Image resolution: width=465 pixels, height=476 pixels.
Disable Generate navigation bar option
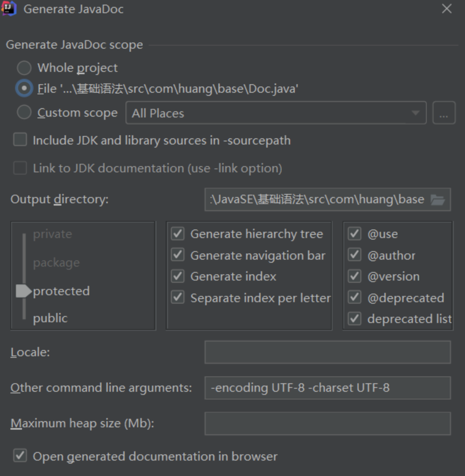(x=178, y=255)
